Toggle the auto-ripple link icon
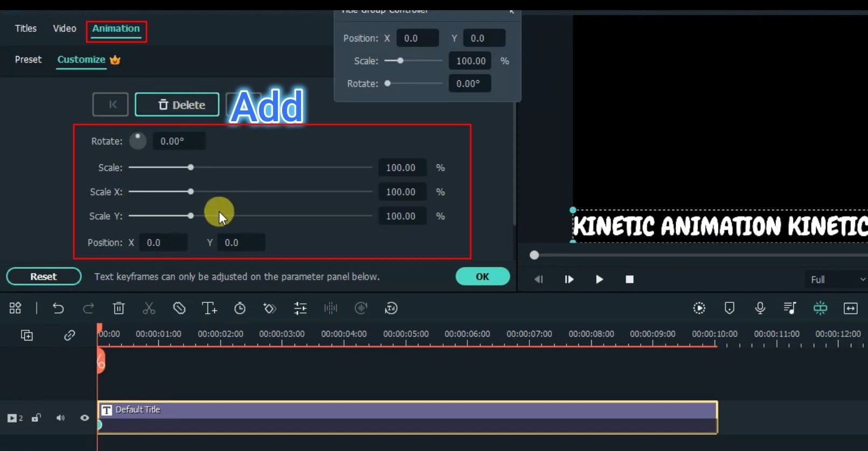Screen dimensions: 868x451 point(69,335)
